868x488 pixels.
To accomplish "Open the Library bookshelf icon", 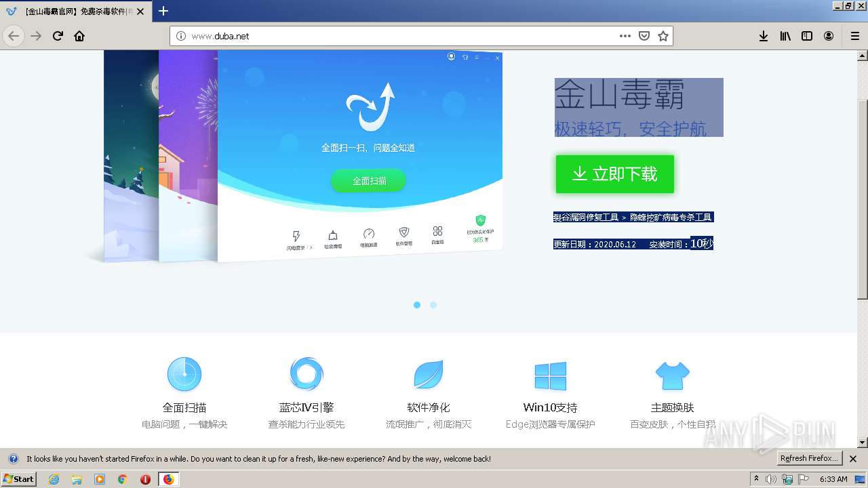I will pos(785,36).
